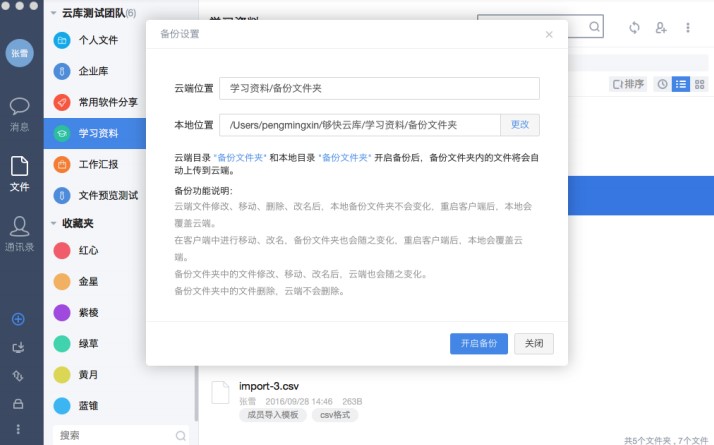714x445 pixels.
Task: Click the sidebar vertical scrollbar
Action: [196, 393]
